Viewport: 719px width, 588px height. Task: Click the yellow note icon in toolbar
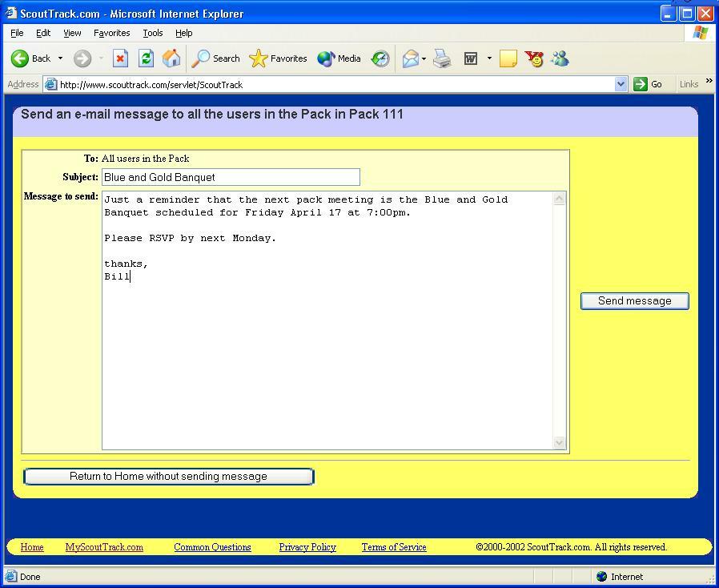click(x=508, y=58)
